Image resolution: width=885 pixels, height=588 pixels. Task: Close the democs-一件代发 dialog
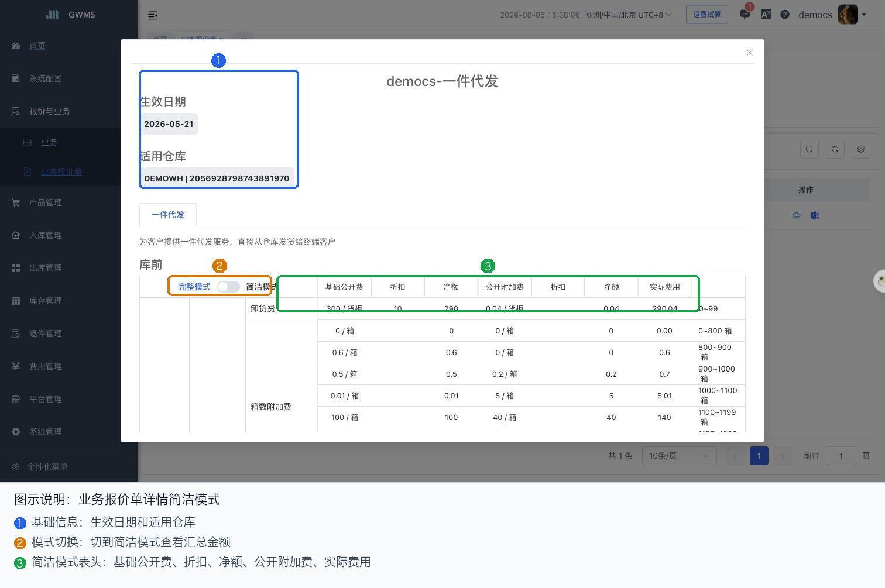750,53
